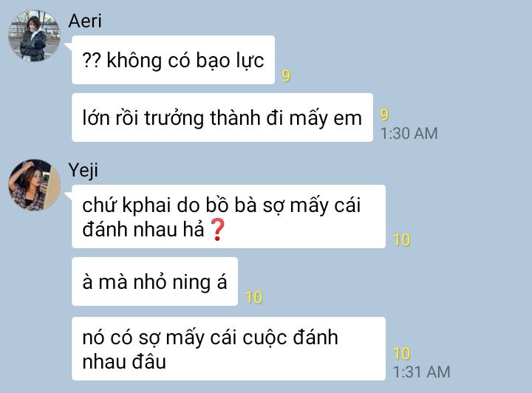Click the red question mark emoji
Viewport: 532px width, 393px height.
217,230
